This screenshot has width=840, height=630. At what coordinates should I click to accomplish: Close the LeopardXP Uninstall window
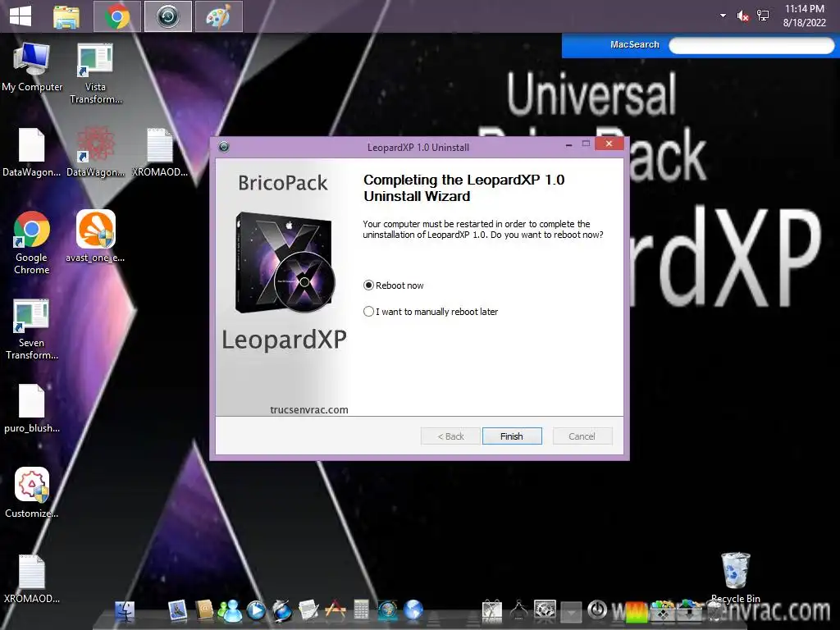(609, 144)
